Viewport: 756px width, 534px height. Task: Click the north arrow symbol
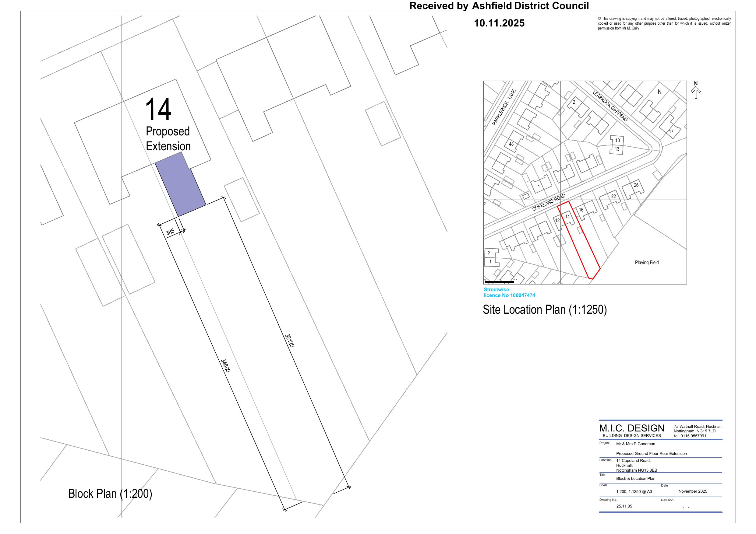click(695, 92)
